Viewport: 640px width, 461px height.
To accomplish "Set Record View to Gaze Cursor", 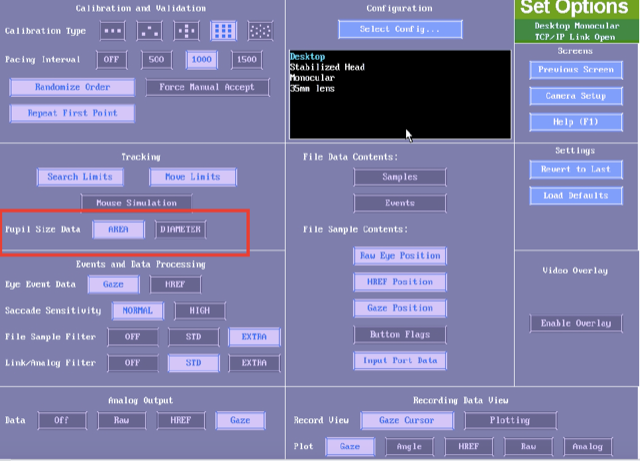I will (x=407, y=421).
